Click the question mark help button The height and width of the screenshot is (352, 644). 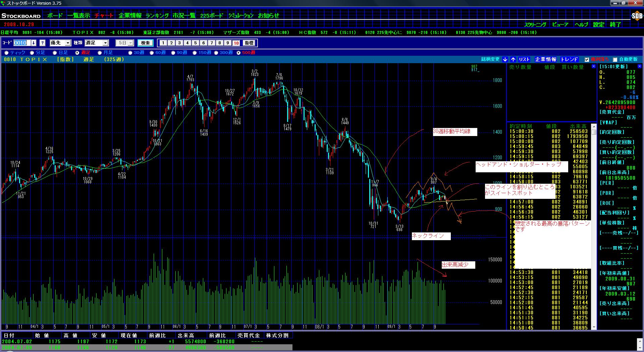pyautogui.click(x=43, y=43)
